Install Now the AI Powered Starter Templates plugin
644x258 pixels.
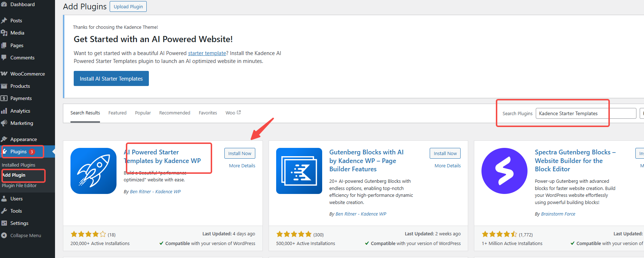(240, 153)
